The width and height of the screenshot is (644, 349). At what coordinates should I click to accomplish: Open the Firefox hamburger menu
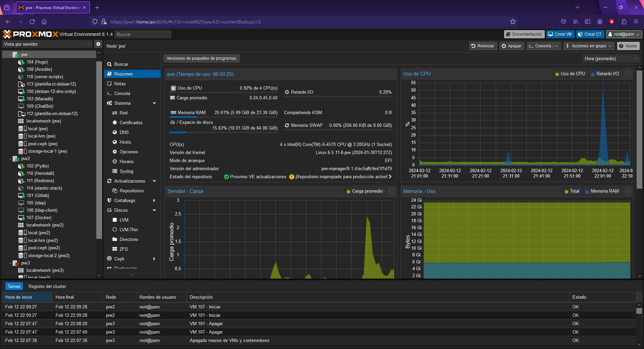[x=636, y=22]
